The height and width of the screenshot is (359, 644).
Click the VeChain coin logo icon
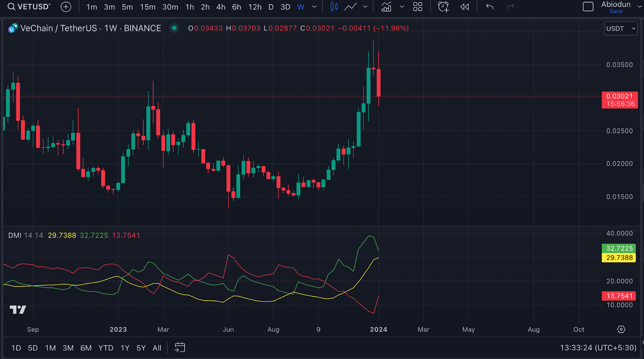point(13,29)
